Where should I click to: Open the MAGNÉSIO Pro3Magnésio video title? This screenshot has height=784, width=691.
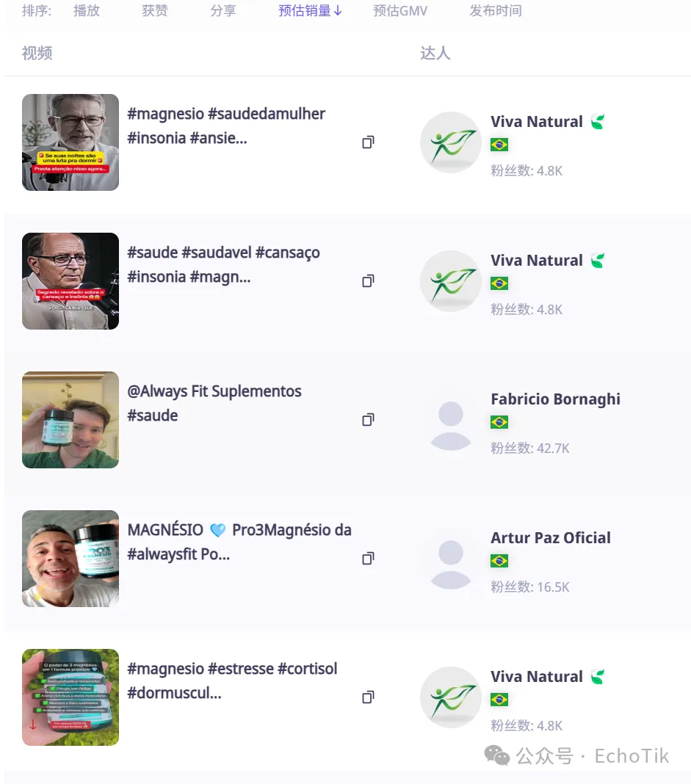(x=239, y=542)
